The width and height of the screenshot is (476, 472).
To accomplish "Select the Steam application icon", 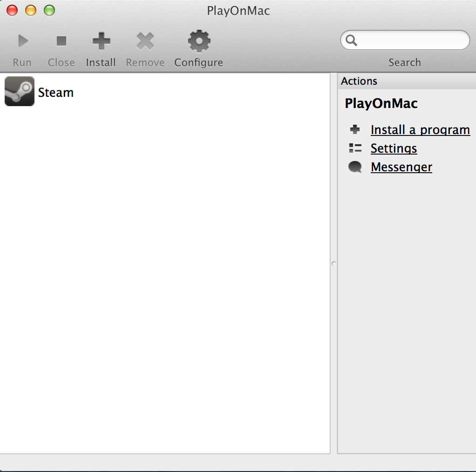I will [20, 91].
